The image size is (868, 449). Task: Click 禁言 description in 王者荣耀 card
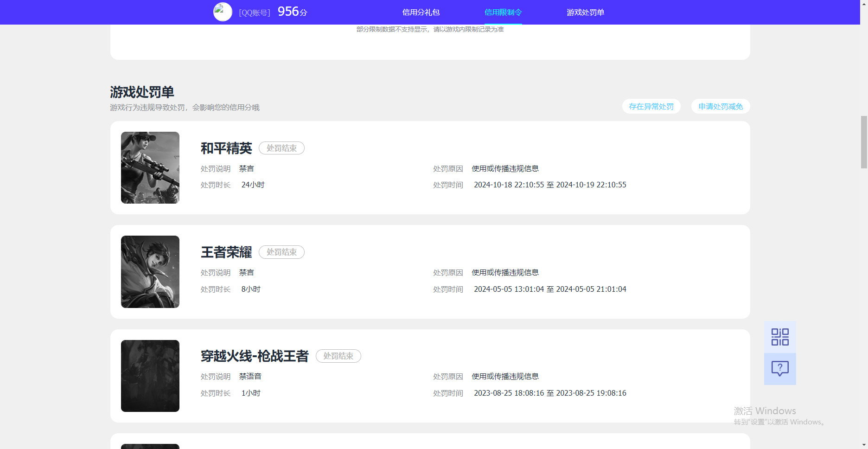[x=247, y=272]
